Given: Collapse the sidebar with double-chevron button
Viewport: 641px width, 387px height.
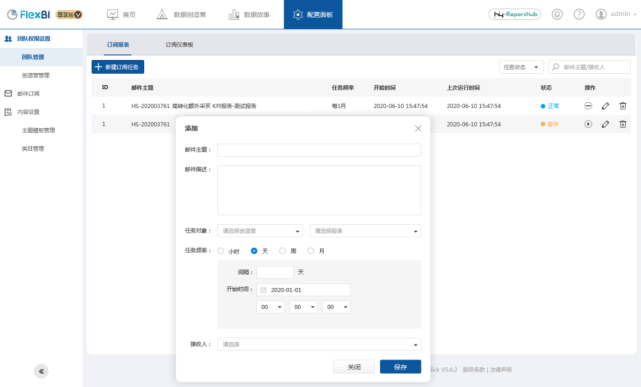Looking at the screenshot, I should click(41, 371).
